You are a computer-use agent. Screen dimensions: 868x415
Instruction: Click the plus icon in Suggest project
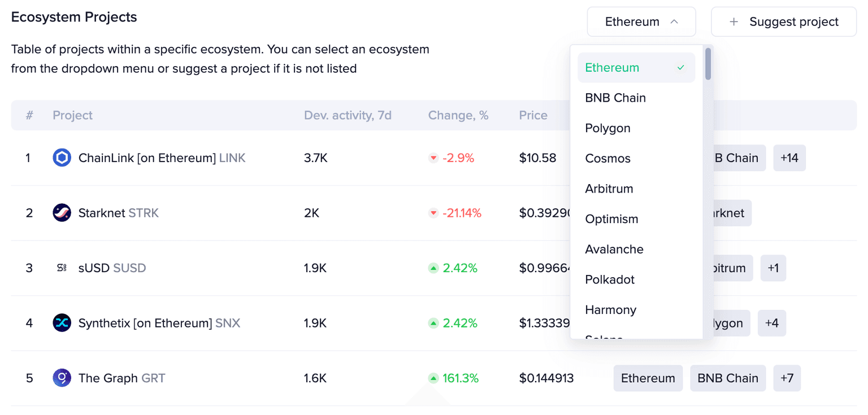click(734, 22)
